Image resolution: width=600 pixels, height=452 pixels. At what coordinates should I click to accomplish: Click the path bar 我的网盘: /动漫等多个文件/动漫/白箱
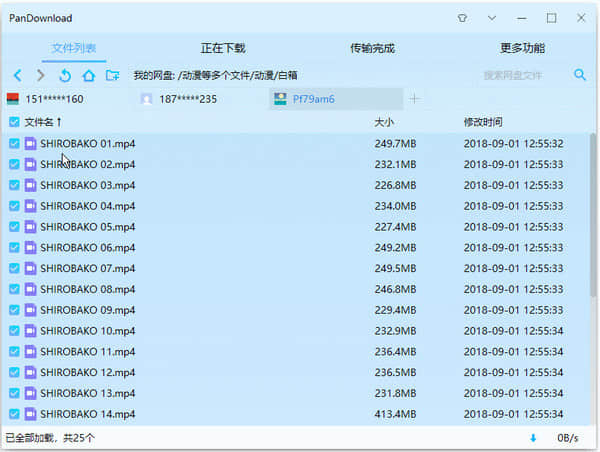point(215,75)
